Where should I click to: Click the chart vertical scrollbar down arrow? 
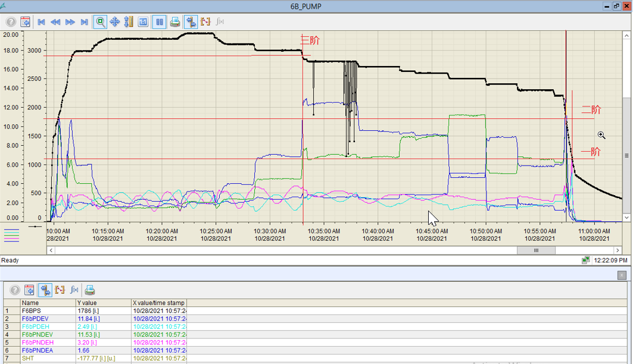(626, 218)
